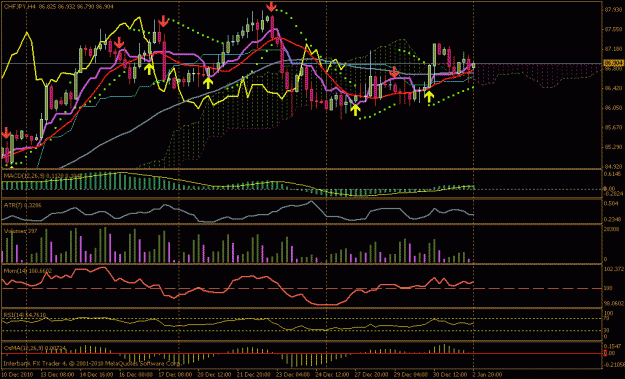Click the 85.670 price axis label
Viewport: 625px width, 379px height.
click(x=613, y=128)
